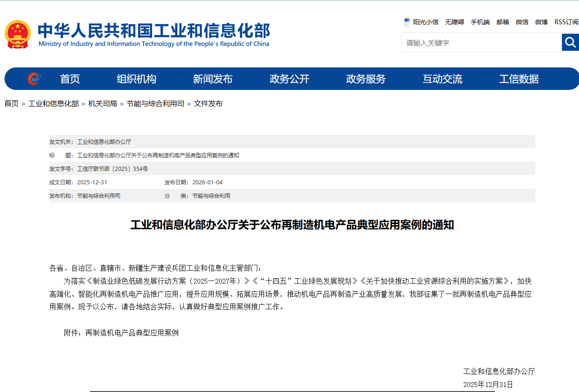Navigate to 政务服务 in the menu
The image size is (579, 392).
coord(366,79)
